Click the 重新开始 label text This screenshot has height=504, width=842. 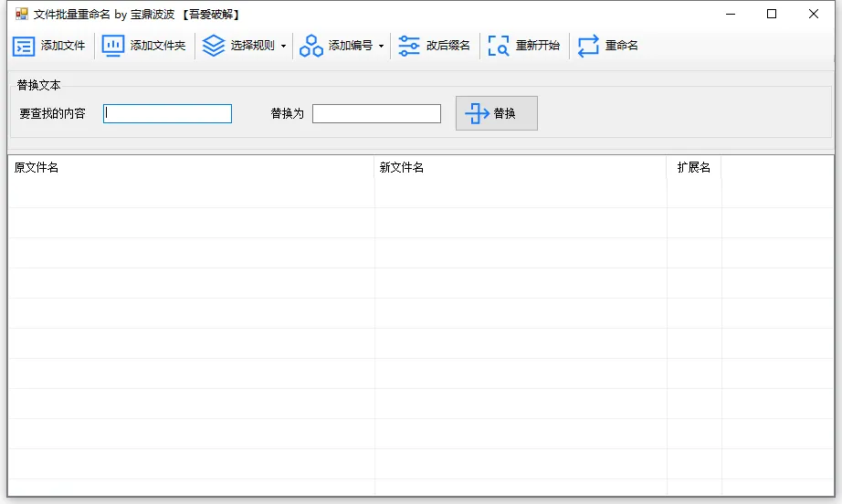[538, 46]
